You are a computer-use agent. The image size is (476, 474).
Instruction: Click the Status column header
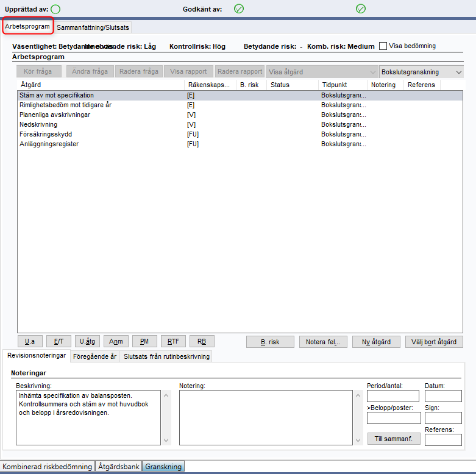293,85
